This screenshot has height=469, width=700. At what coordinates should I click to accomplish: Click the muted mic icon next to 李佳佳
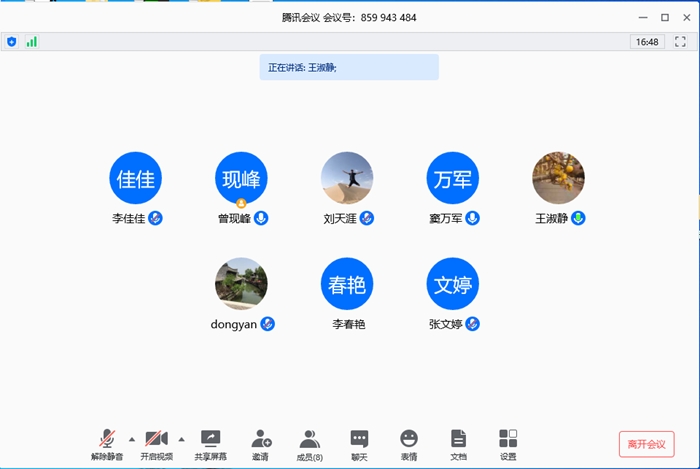155,218
